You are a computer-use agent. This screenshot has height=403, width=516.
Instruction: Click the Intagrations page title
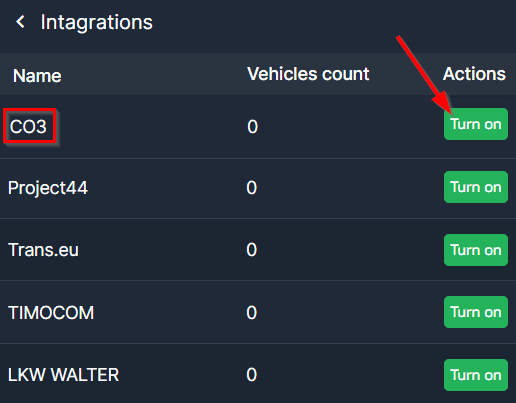tap(97, 23)
